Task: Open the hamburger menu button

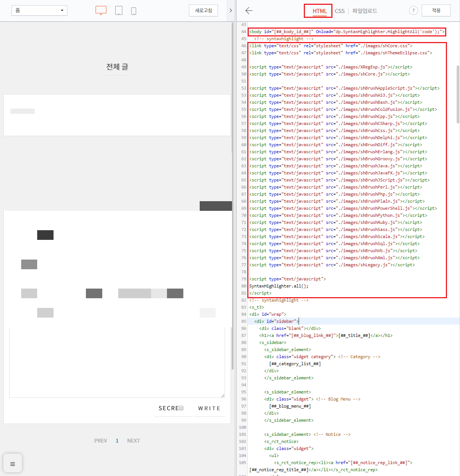Action: point(13,464)
